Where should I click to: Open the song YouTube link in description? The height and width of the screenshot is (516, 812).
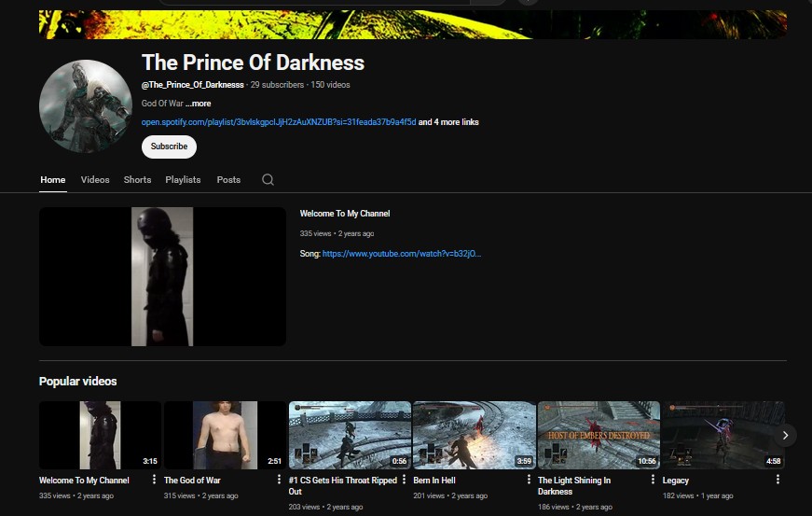point(402,254)
